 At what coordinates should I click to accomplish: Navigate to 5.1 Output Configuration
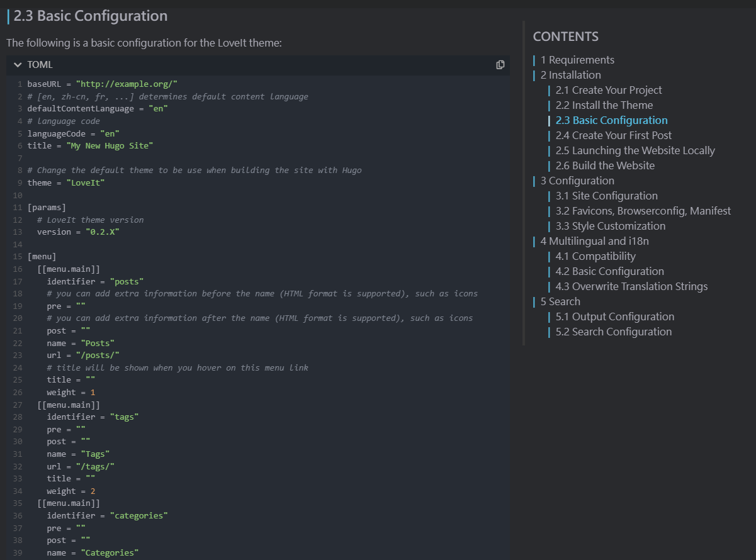point(613,316)
